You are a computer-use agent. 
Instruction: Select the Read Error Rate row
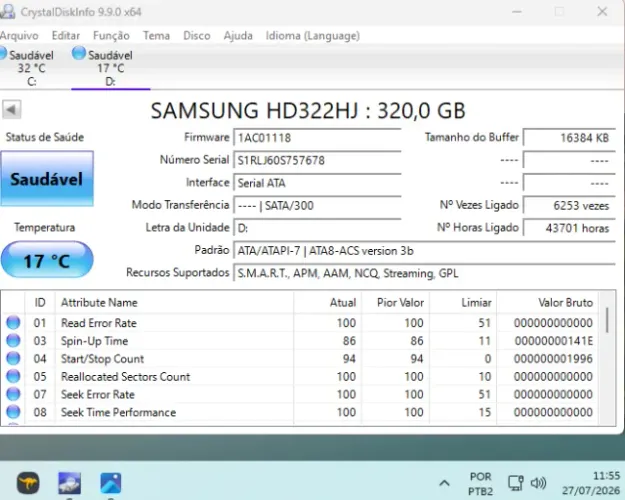coord(300,323)
